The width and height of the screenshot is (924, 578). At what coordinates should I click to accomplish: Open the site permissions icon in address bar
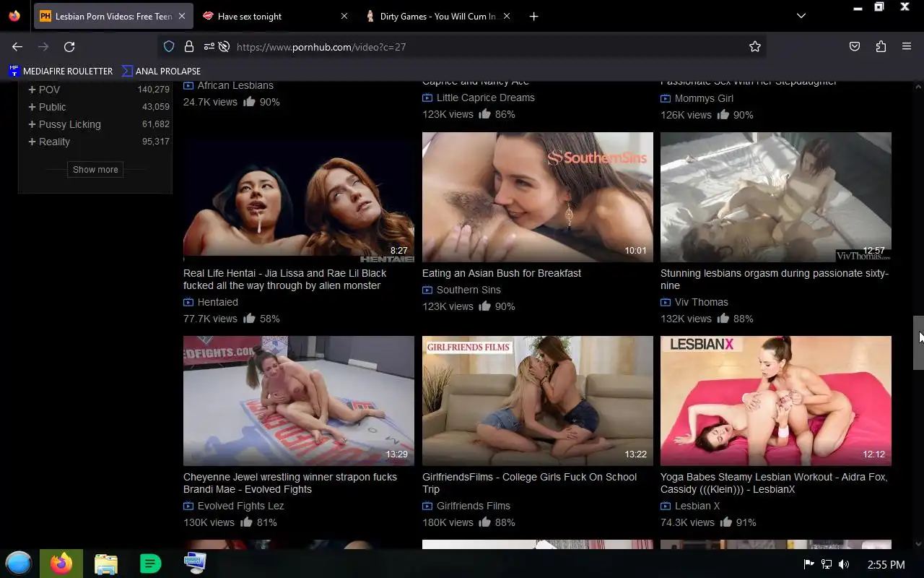[x=209, y=46]
